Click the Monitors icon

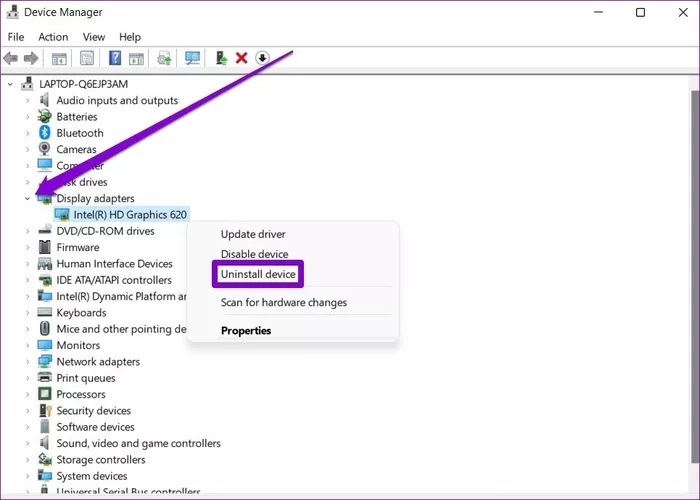[44, 345]
